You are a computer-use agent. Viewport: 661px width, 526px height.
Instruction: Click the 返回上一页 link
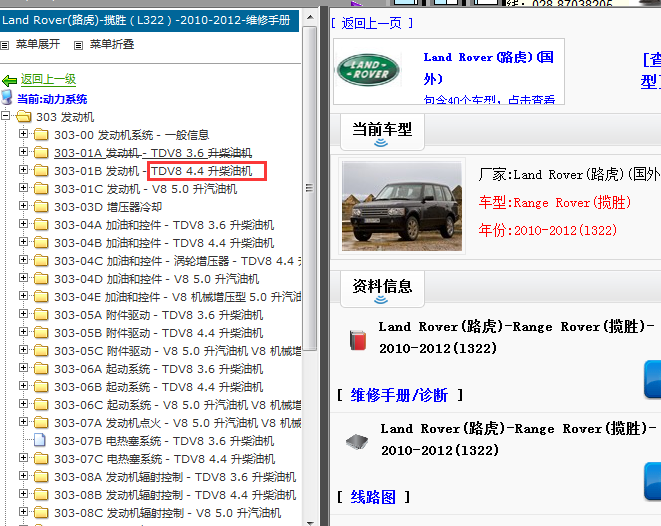(x=371, y=23)
